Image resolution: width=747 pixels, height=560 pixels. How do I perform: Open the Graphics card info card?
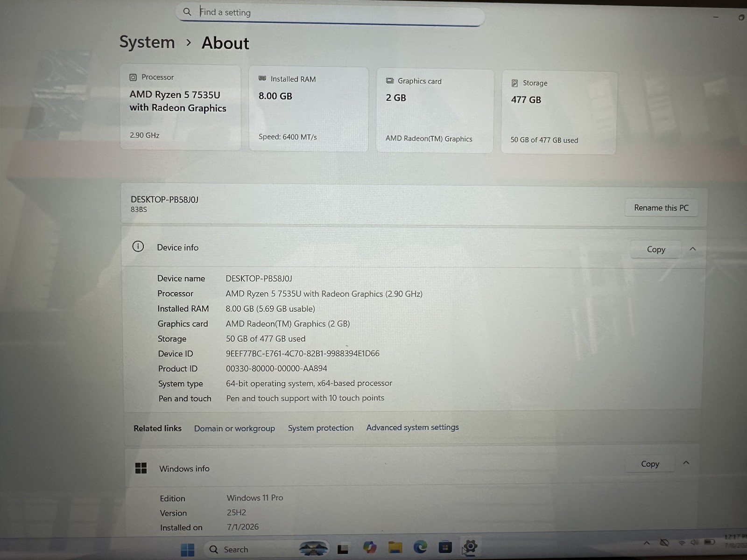pyautogui.click(x=435, y=111)
